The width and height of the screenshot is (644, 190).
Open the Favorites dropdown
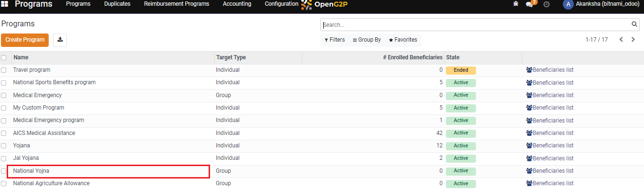point(403,40)
